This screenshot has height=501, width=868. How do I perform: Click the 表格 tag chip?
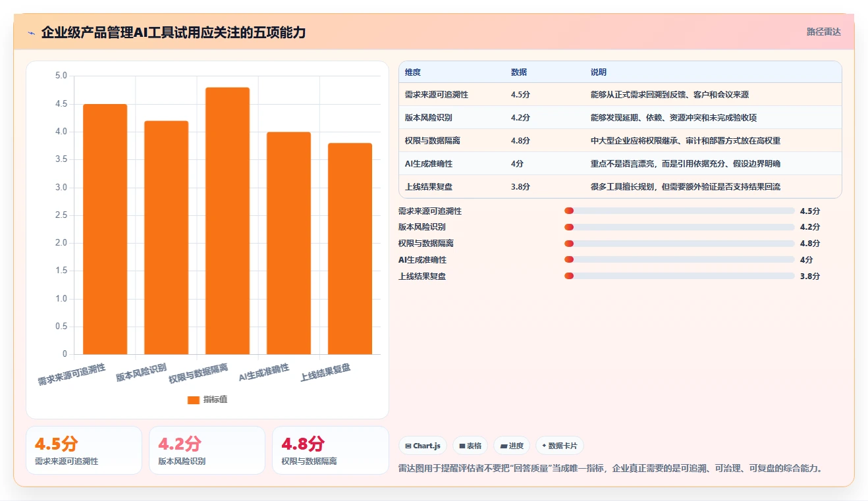click(470, 446)
